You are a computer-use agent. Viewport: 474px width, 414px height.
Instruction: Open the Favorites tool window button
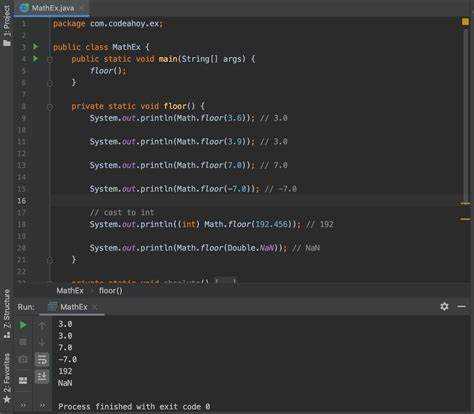point(7,378)
